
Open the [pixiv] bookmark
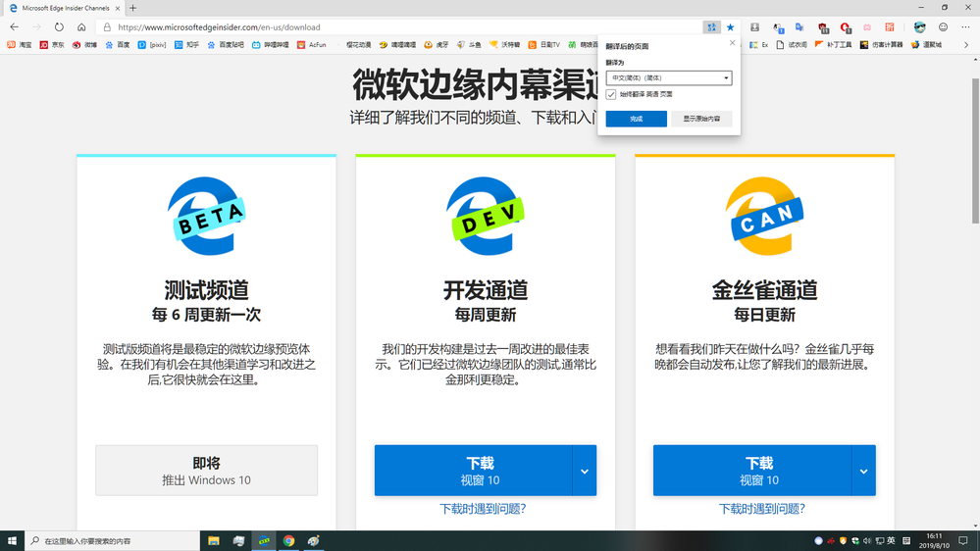coord(152,45)
